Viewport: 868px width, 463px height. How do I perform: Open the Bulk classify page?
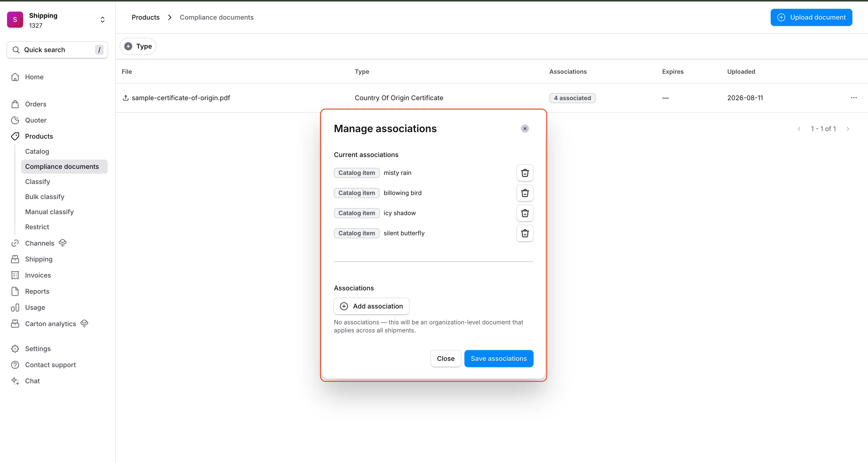click(x=45, y=197)
